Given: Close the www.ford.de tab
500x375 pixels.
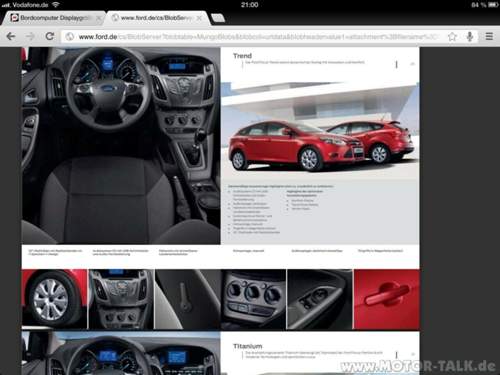Looking at the screenshot, I should point(199,18).
